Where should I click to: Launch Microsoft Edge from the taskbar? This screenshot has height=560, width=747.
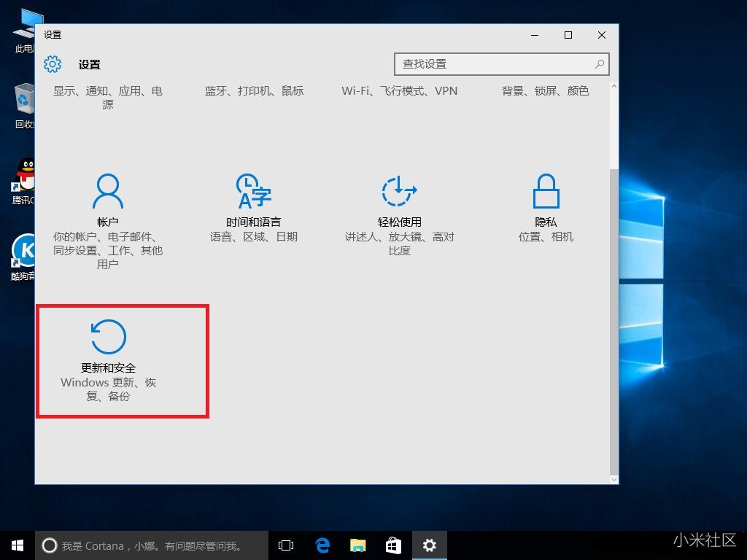coord(322,545)
